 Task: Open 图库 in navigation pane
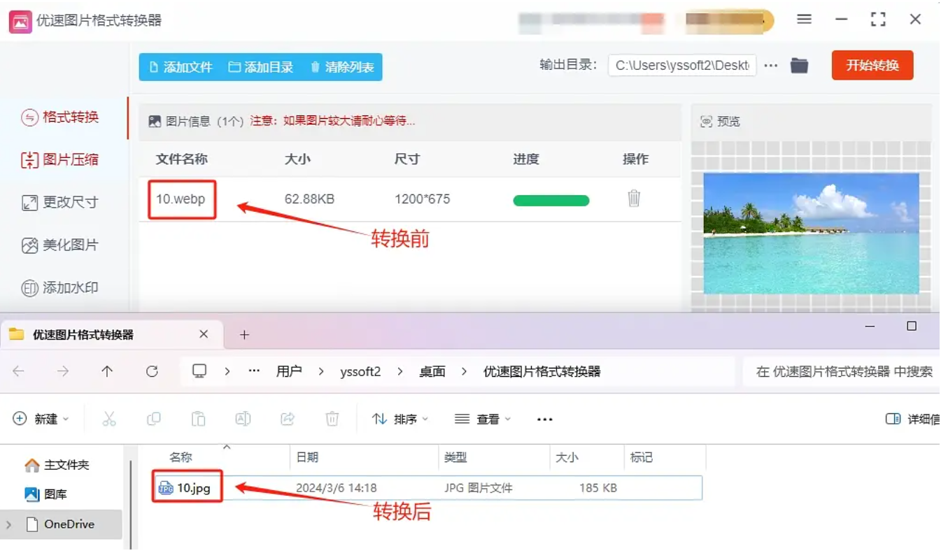click(47, 494)
